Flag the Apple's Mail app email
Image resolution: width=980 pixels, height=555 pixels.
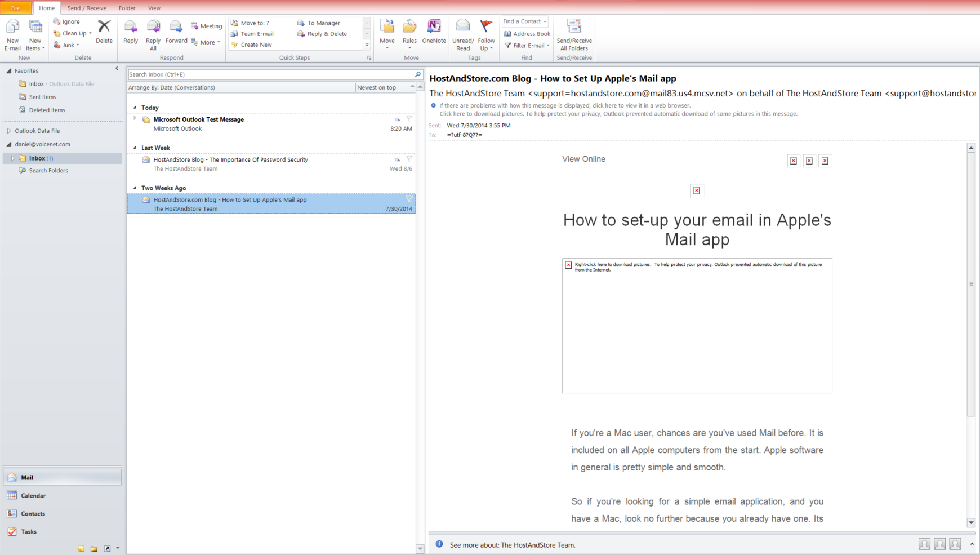coord(409,199)
